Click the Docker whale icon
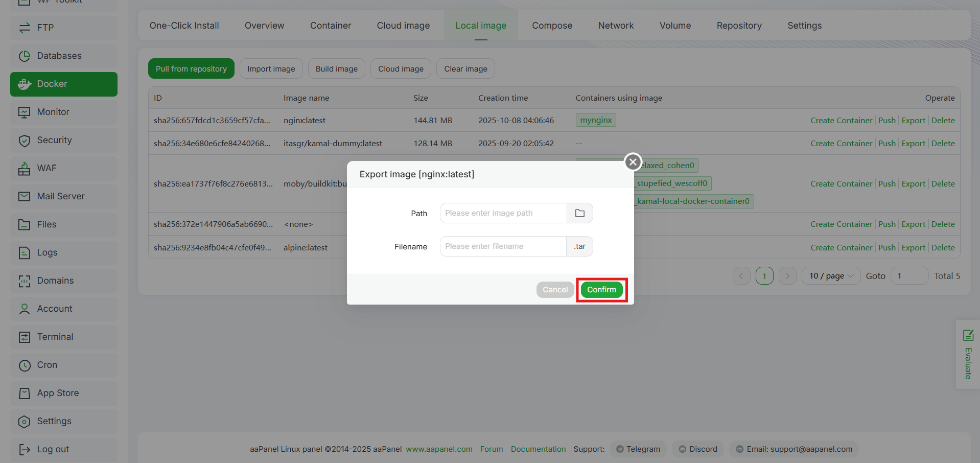The width and height of the screenshot is (980, 463). [x=25, y=84]
